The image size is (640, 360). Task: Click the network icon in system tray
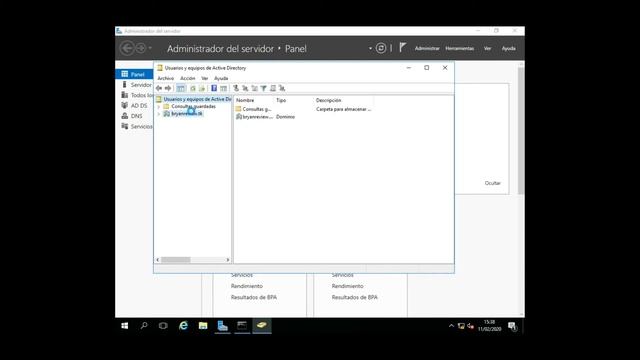coord(461,326)
